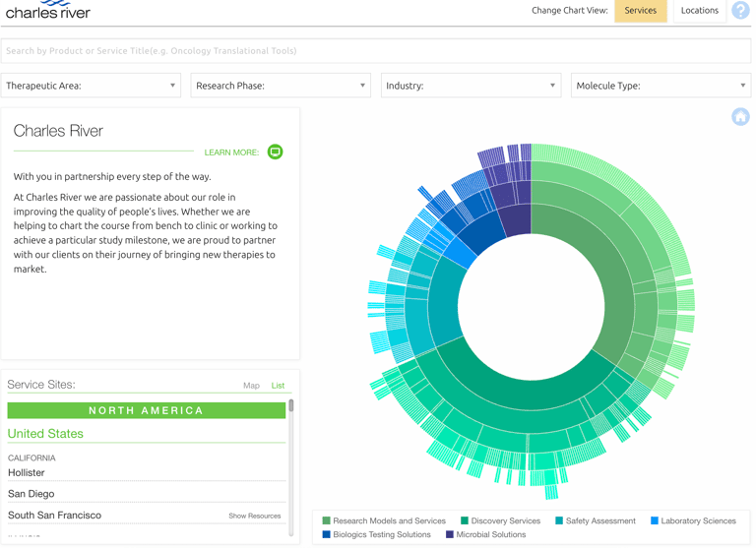
Task: Click the LEARN MORE link
Action: (231, 152)
